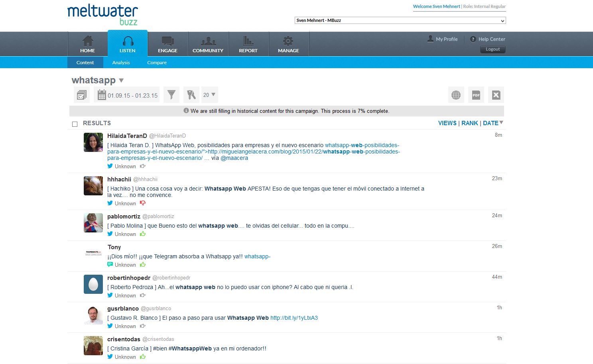
Task: Tick the RESULTS select-all checkbox
Action: coord(75,124)
